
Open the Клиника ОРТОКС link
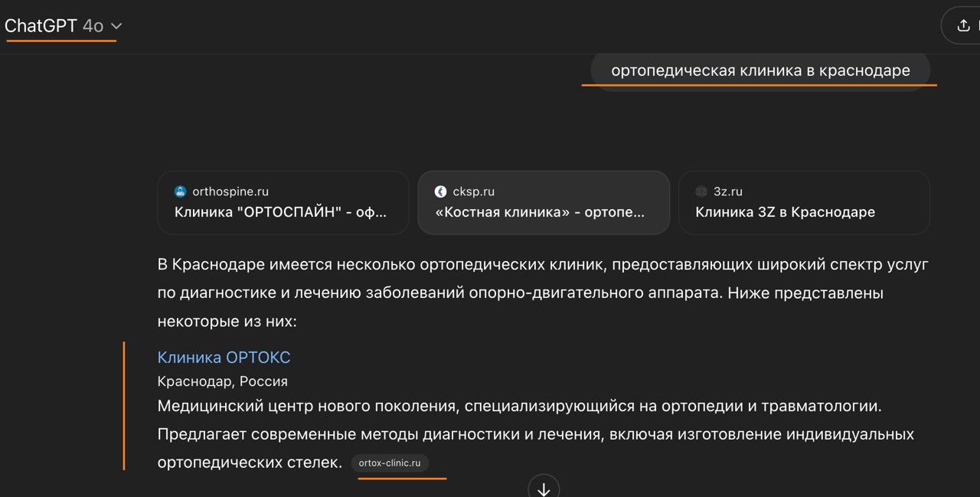[224, 357]
